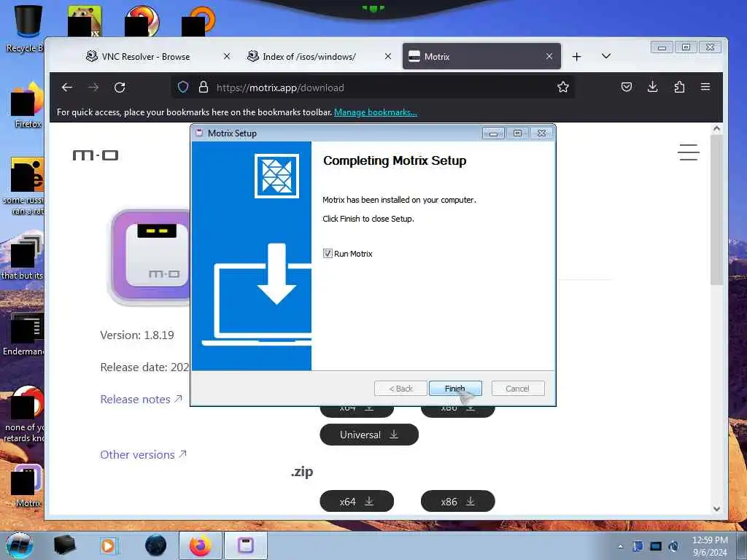Screen dimensions: 747x560
Task: Click the taskbar clock showing 12:59 PM
Action: [710, 546]
